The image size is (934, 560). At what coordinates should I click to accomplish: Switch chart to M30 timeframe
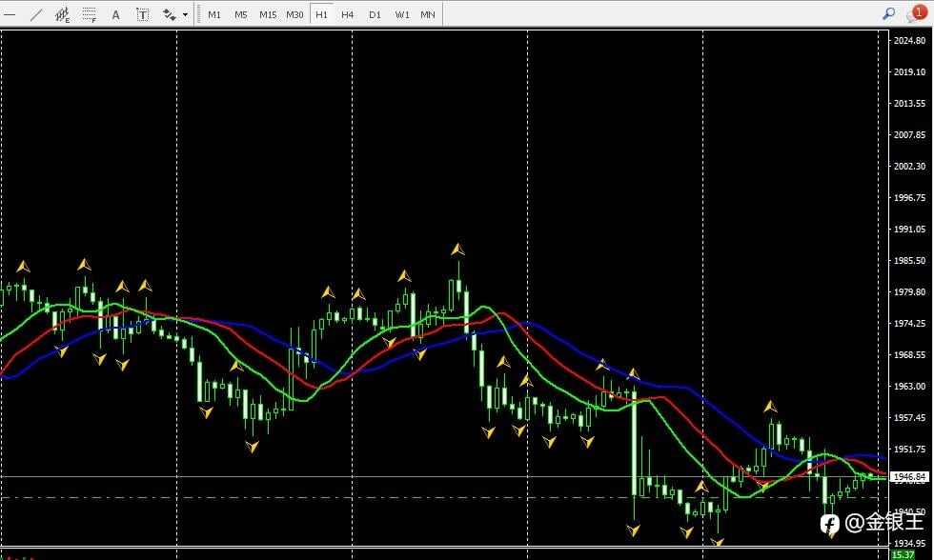click(x=294, y=15)
